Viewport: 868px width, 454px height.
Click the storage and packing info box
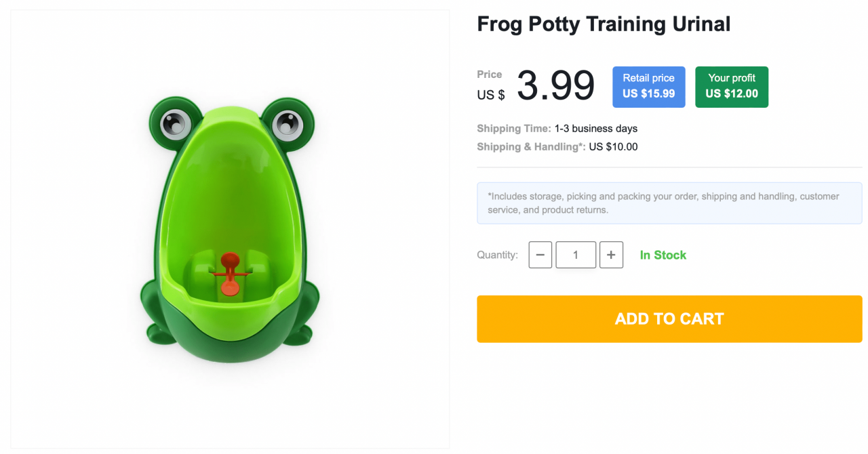[669, 203]
